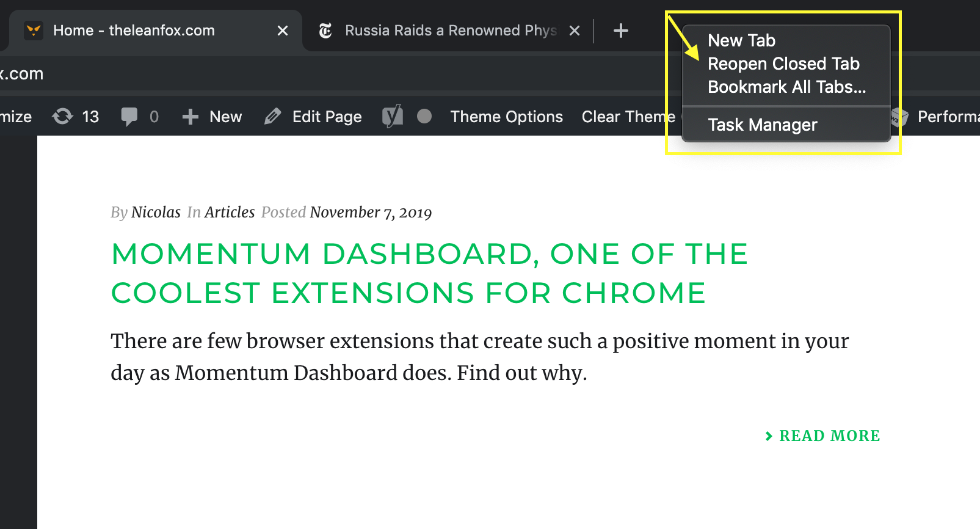This screenshot has height=529, width=980.
Task: Click the Edit Page pencil icon
Action: coord(273,116)
